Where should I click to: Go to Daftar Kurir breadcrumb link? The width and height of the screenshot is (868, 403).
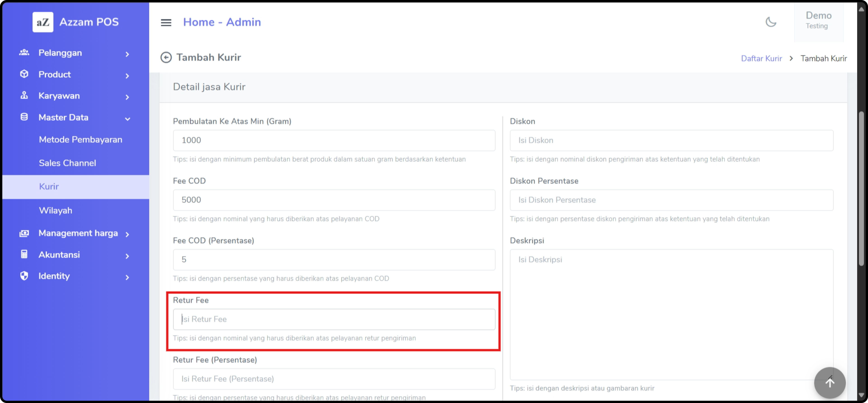coord(761,59)
